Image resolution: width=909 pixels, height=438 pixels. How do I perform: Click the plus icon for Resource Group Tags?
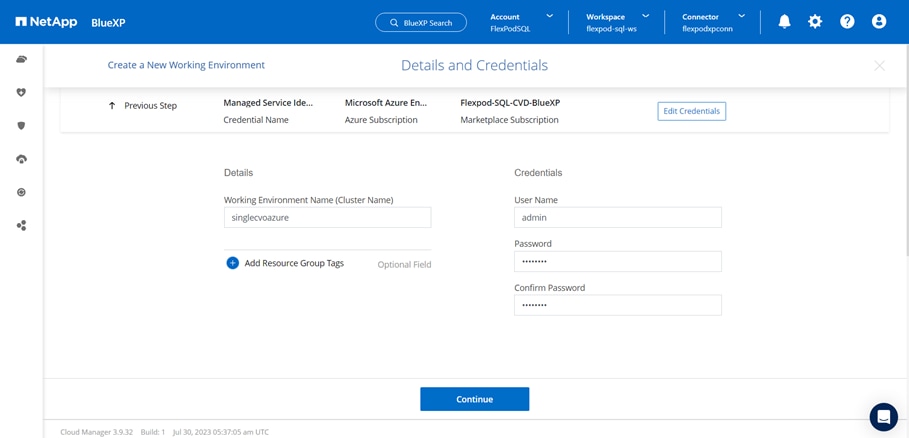[x=232, y=263]
